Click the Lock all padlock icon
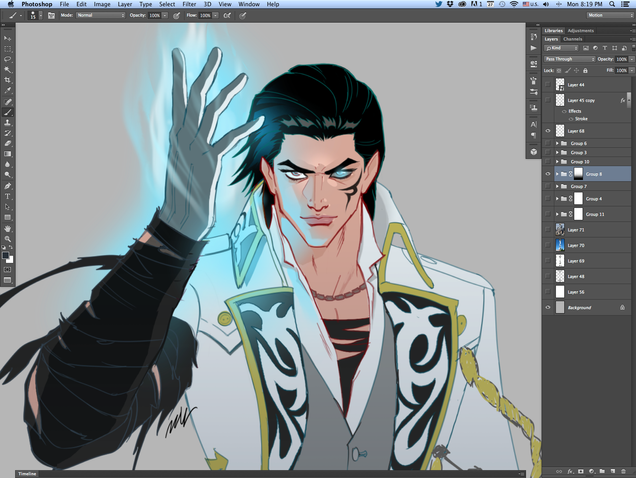636x478 pixels. [x=585, y=71]
